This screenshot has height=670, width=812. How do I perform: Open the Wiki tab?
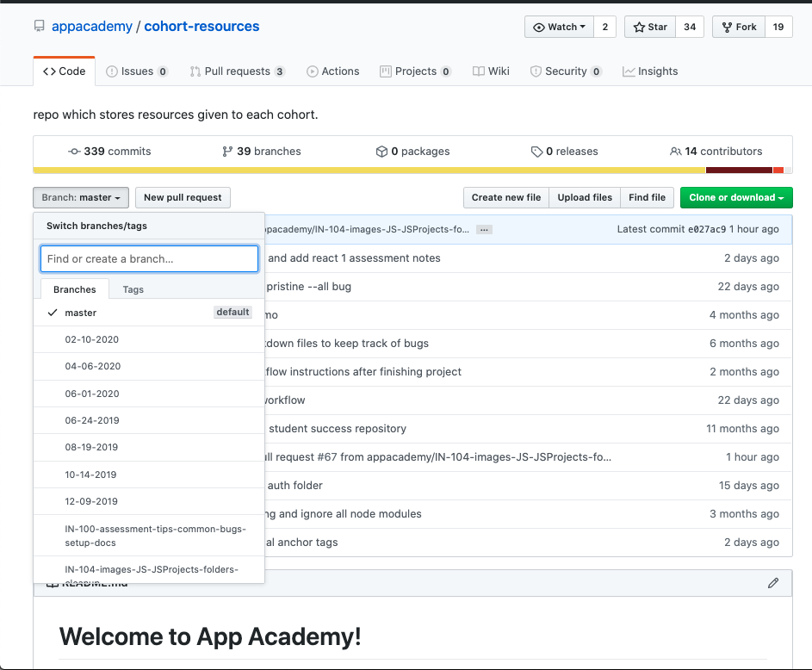(491, 71)
